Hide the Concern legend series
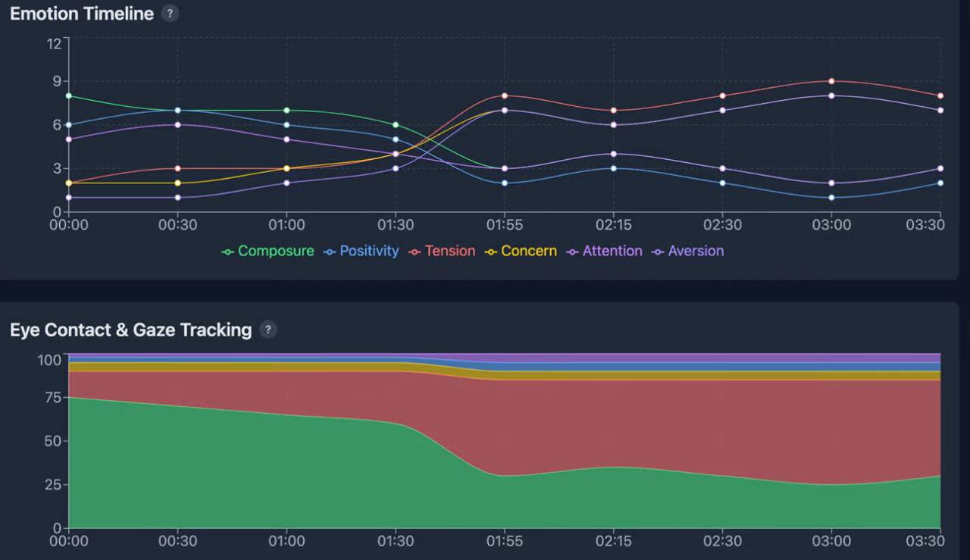970x560 pixels. (521, 251)
